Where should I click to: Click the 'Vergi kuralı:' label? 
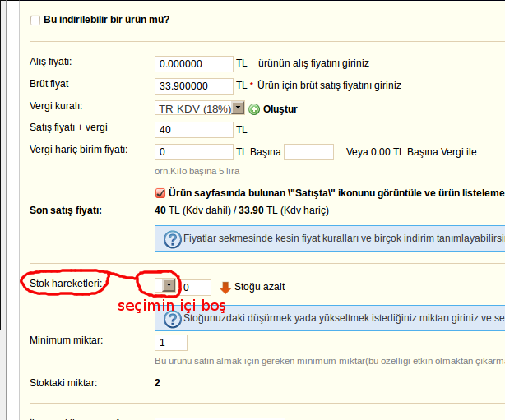pyautogui.click(x=56, y=106)
